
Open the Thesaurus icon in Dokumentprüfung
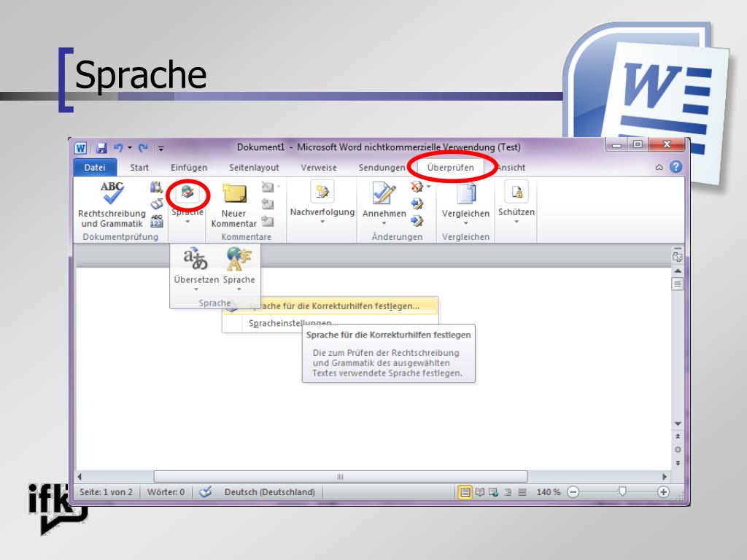[x=157, y=204]
